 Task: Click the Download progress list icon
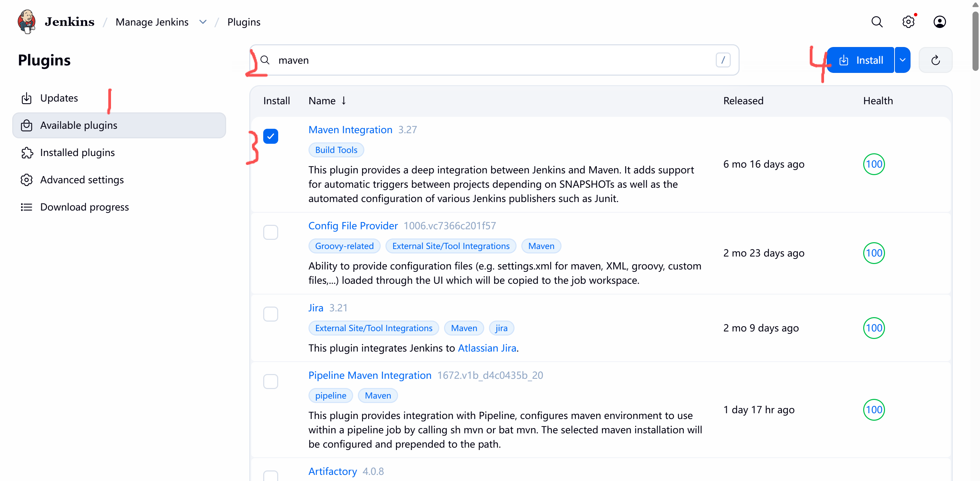click(x=27, y=207)
